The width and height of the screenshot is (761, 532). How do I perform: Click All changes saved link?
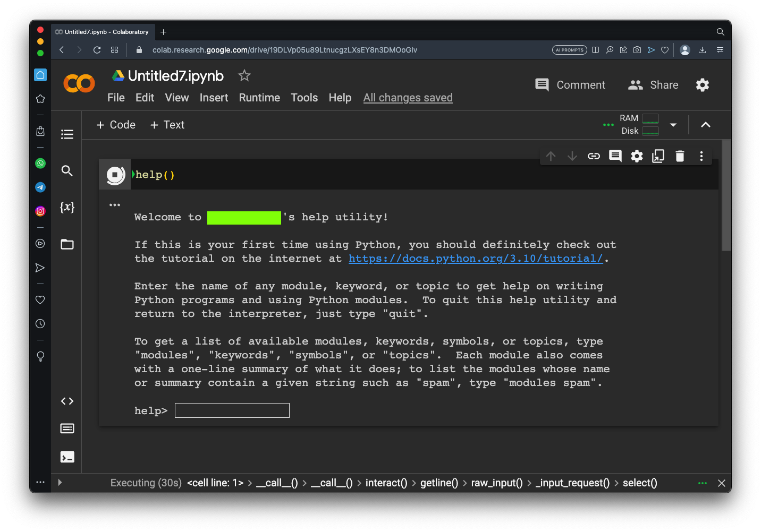408,98
